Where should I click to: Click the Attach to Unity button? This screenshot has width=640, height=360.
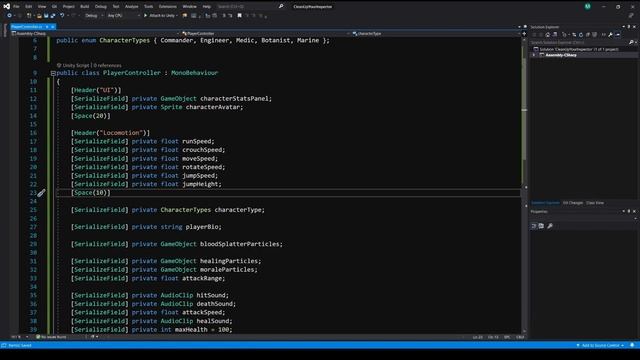[x=160, y=16]
